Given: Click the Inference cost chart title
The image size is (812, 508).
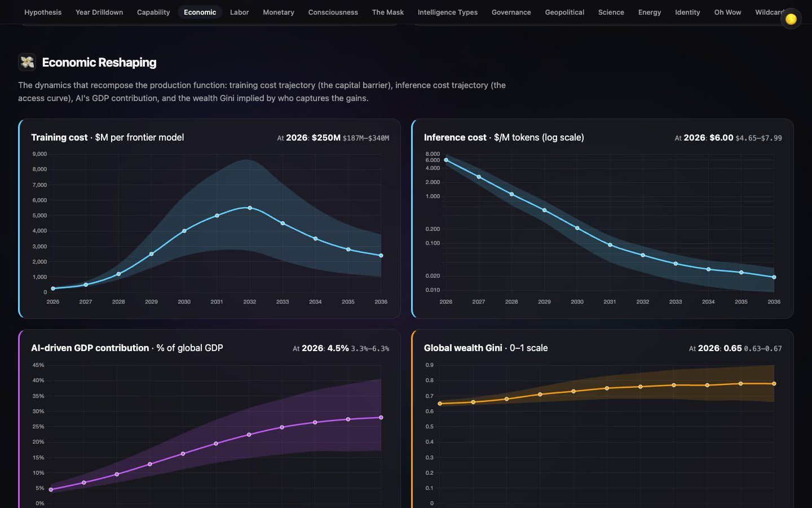Looking at the screenshot, I should tap(504, 137).
